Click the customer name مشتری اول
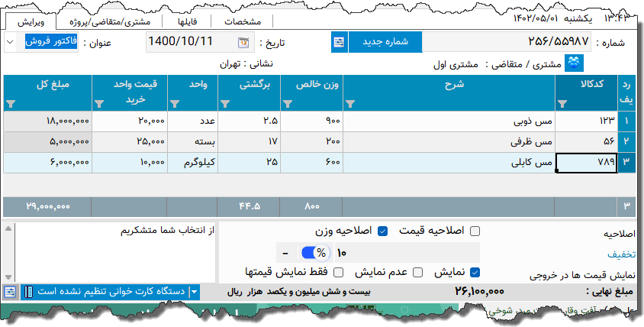Viewport: 644px width, 327px height. click(x=456, y=65)
